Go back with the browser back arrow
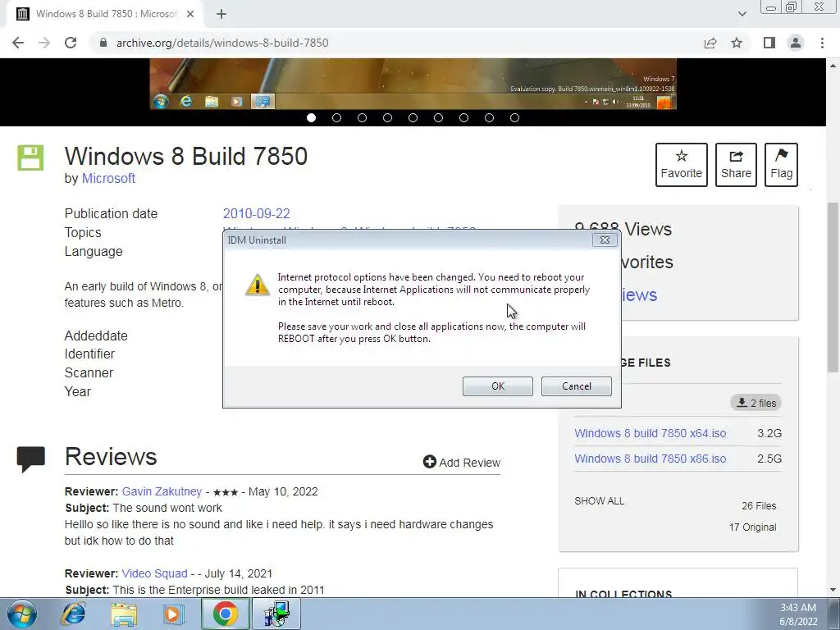 point(18,43)
